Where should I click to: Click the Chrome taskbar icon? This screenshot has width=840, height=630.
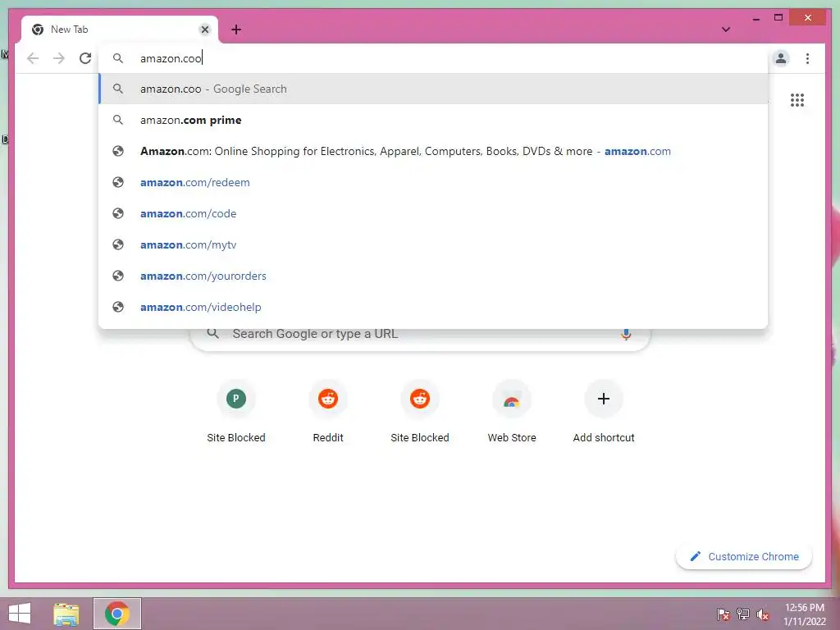[117, 614]
